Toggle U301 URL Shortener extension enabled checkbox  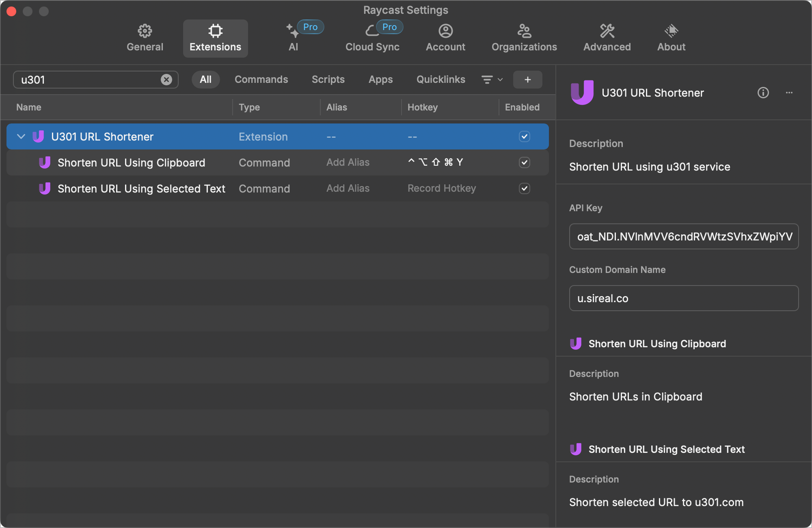click(524, 136)
